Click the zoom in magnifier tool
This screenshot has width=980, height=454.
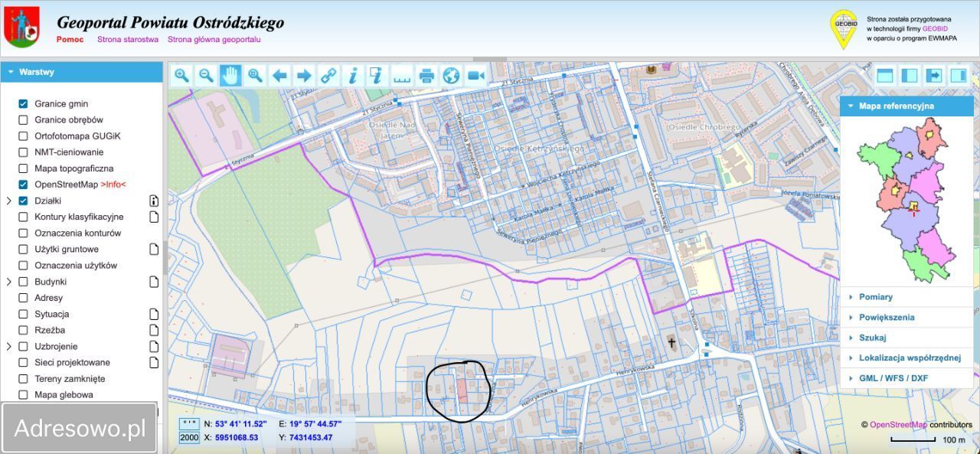point(181,75)
